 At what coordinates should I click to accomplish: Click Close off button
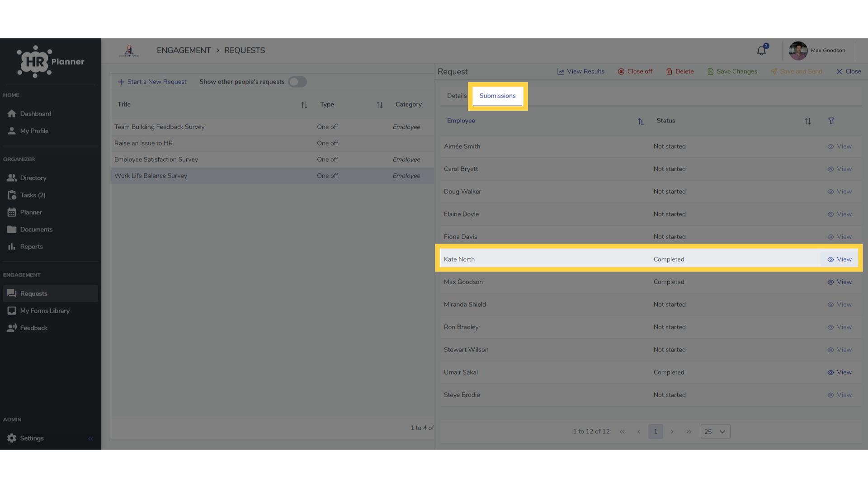(635, 71)
